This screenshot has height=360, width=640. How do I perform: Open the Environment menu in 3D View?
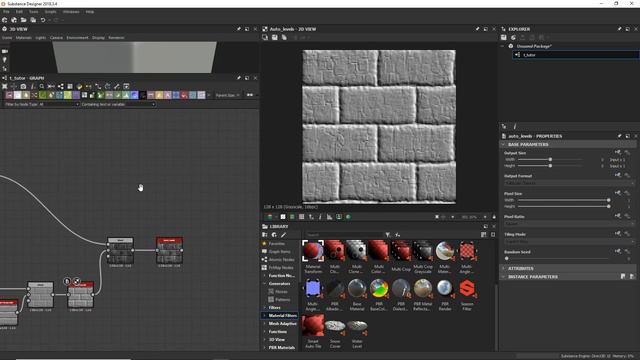[x=77, y=38]
